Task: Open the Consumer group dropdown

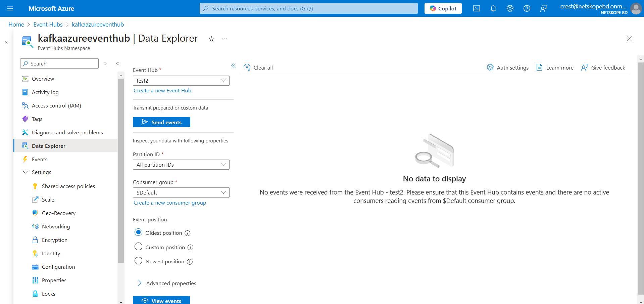Action: (x=181, y=192)
